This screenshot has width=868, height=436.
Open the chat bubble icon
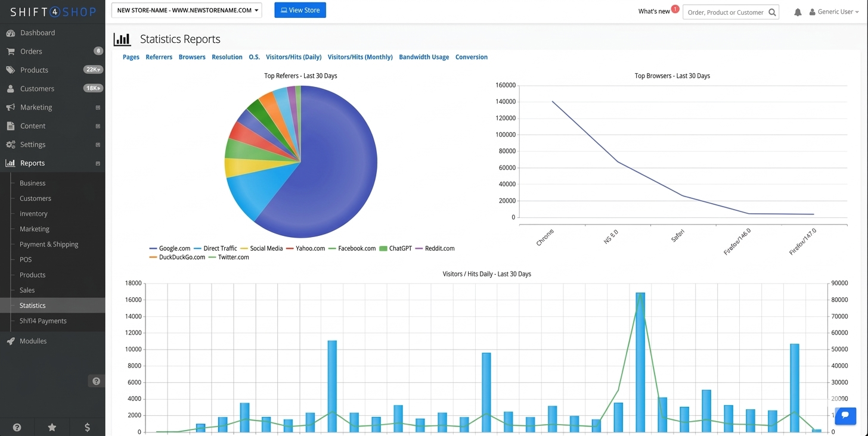(845, 416)
